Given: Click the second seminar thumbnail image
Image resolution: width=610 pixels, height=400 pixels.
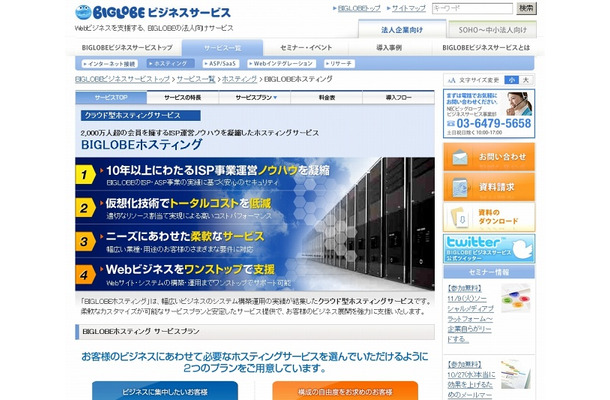Looking at the screenshot, I should coord(515,374).
